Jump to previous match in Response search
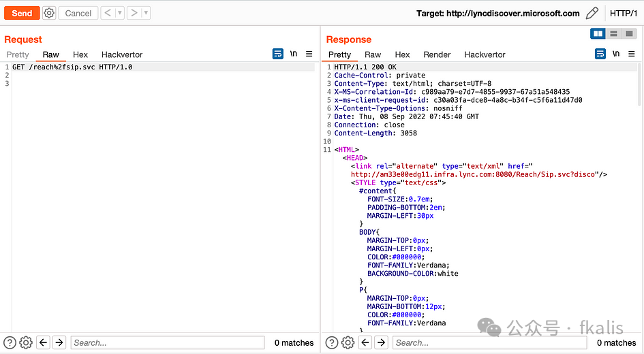 coord(365,342)
